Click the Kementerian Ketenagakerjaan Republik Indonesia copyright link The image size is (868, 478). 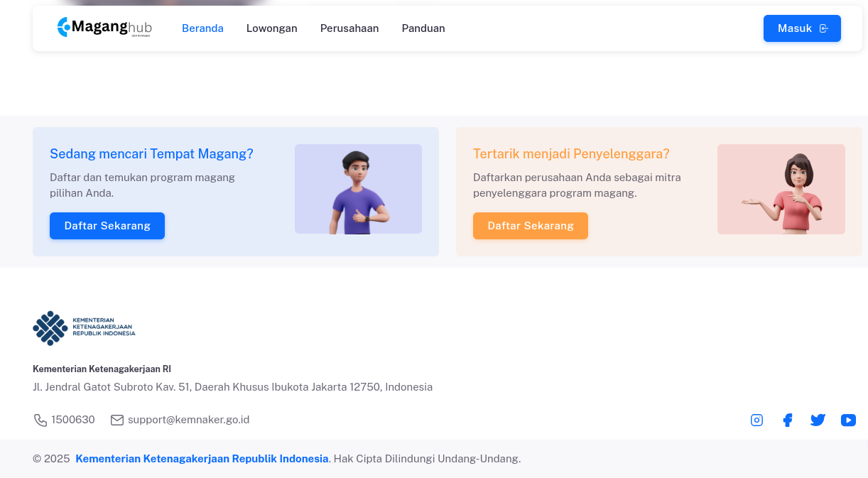click(202, 459)
